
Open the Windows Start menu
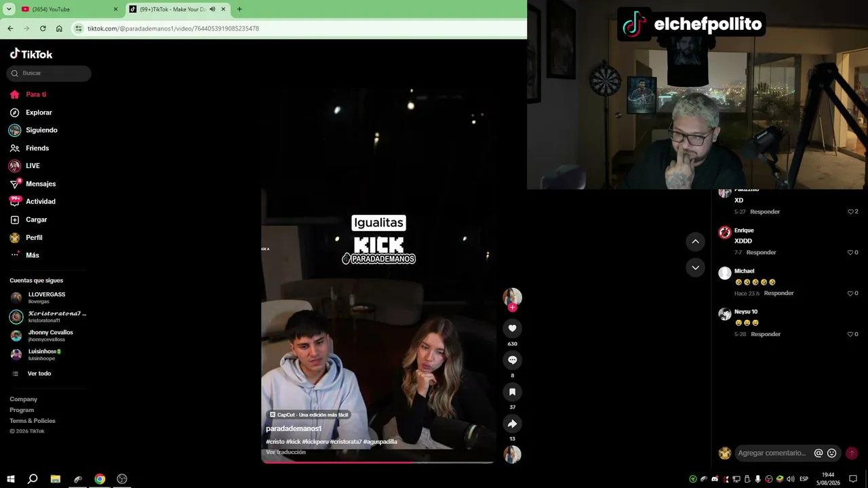pos(11,479)
